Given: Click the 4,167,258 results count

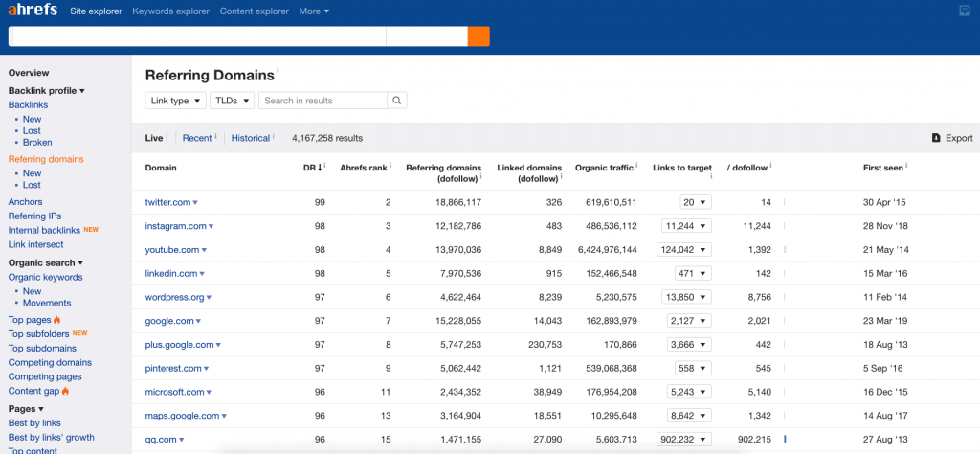Looking at the screenshot, I should tap(327, 138).
